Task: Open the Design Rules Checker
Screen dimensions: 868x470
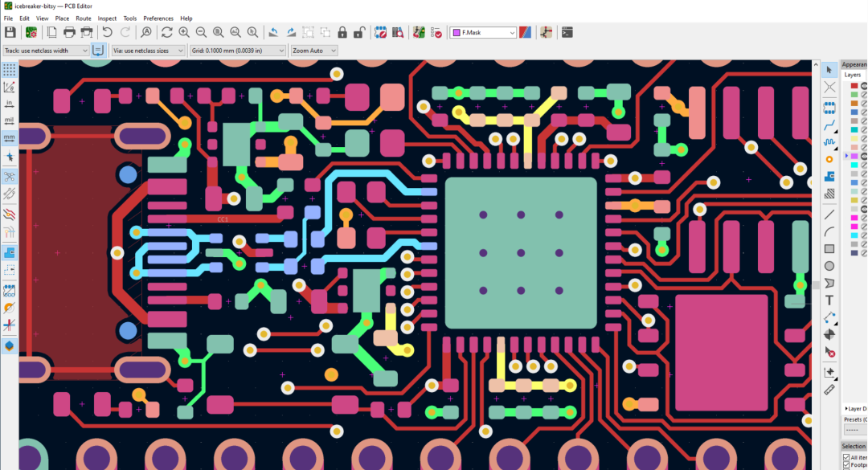Action: click(436, 32)
